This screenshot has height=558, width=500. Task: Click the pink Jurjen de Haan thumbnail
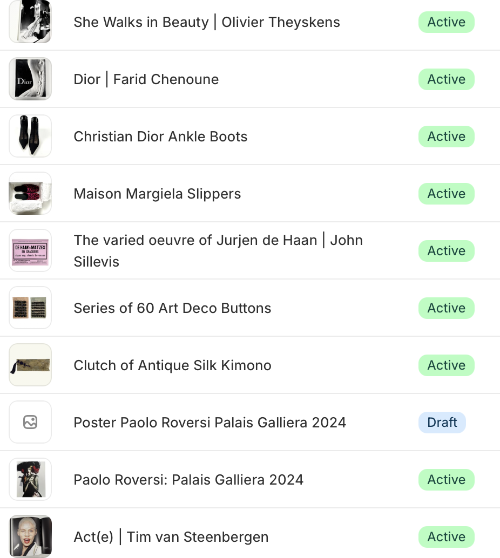30,251
